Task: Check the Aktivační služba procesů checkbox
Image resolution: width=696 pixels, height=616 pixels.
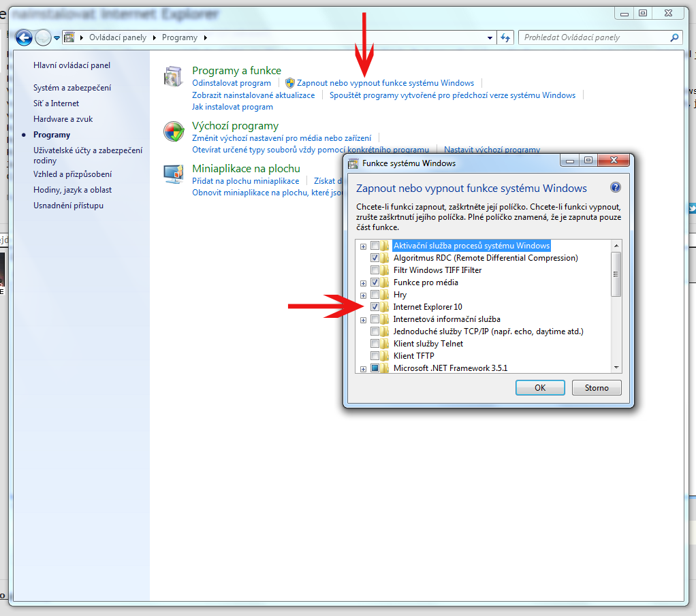Action: coord(375,246)
